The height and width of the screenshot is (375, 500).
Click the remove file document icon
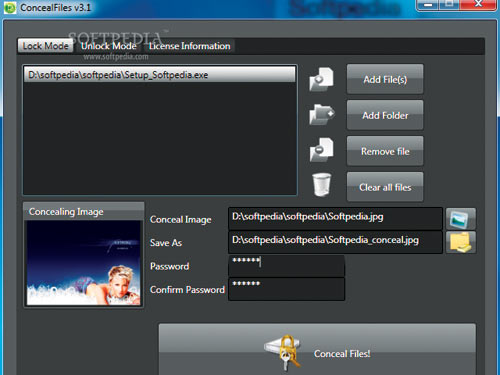tap(321, 150)
